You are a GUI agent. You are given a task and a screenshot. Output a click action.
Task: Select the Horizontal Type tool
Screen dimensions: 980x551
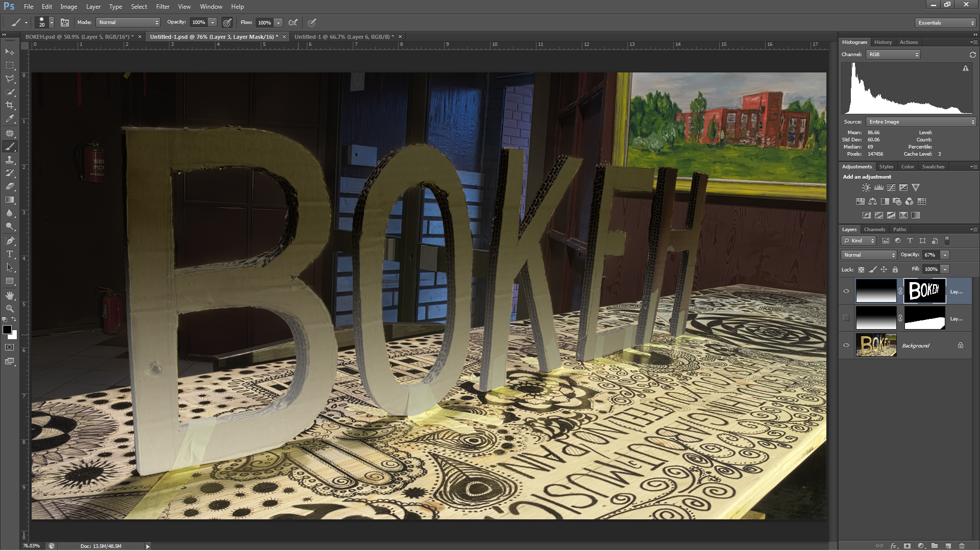[10, 254]
